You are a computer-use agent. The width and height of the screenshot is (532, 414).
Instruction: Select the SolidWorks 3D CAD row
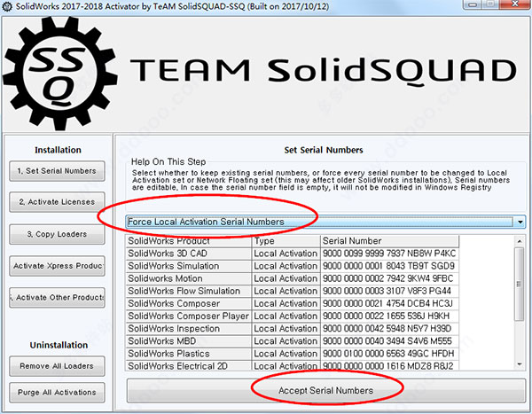[x=292, y=254]
